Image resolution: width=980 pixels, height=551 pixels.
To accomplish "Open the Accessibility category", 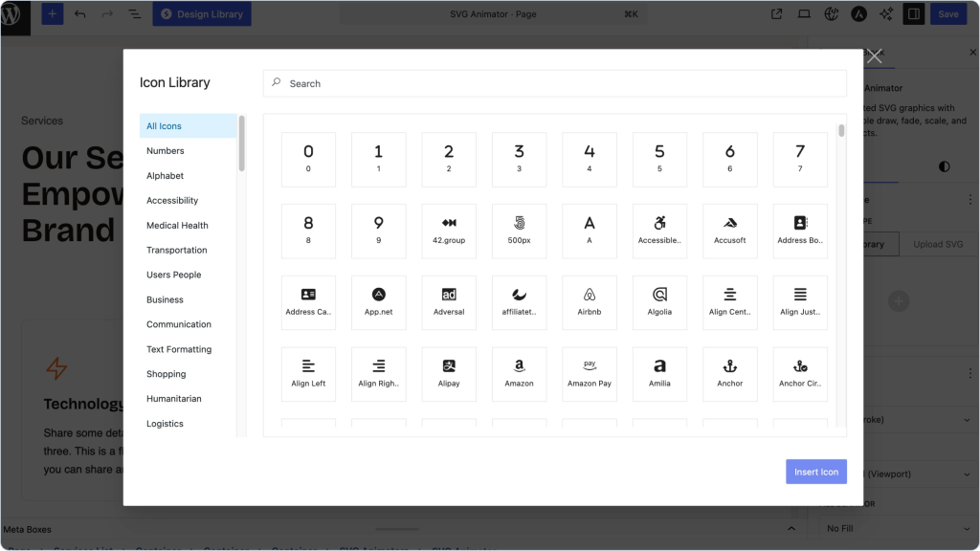I will (189, 201).
